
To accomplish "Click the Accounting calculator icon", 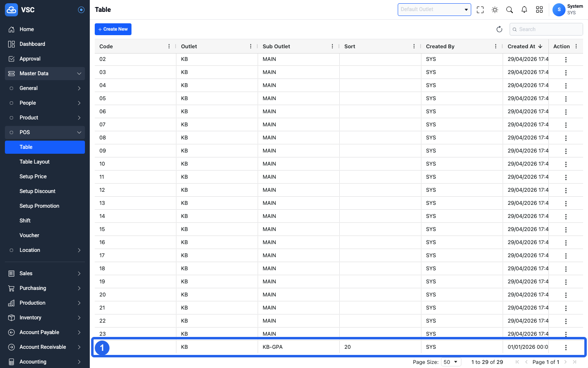I will pos(11,362).
